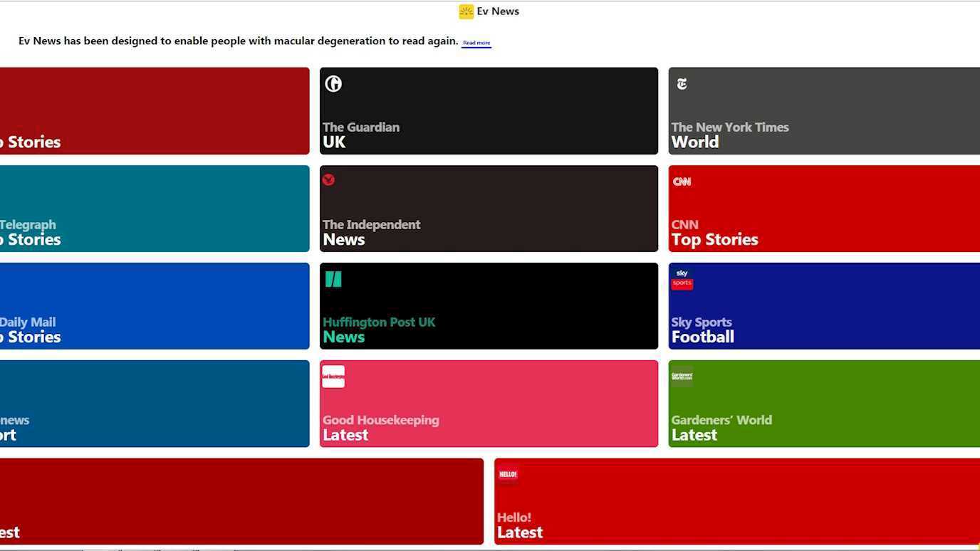Click the Good Housekeeping logo icon
The width and height of the screenshot is (980, 551).
[333, 377]
